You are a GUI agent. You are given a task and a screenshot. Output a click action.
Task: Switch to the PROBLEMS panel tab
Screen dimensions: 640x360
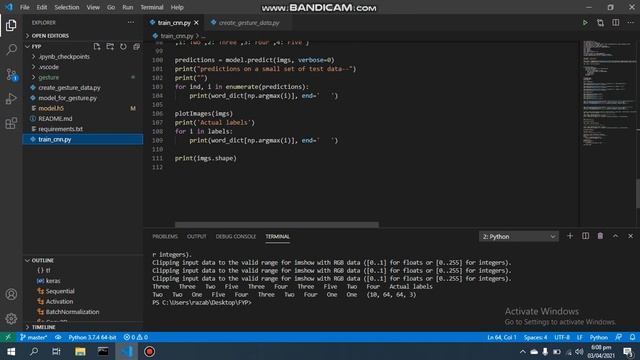point(165,236)
